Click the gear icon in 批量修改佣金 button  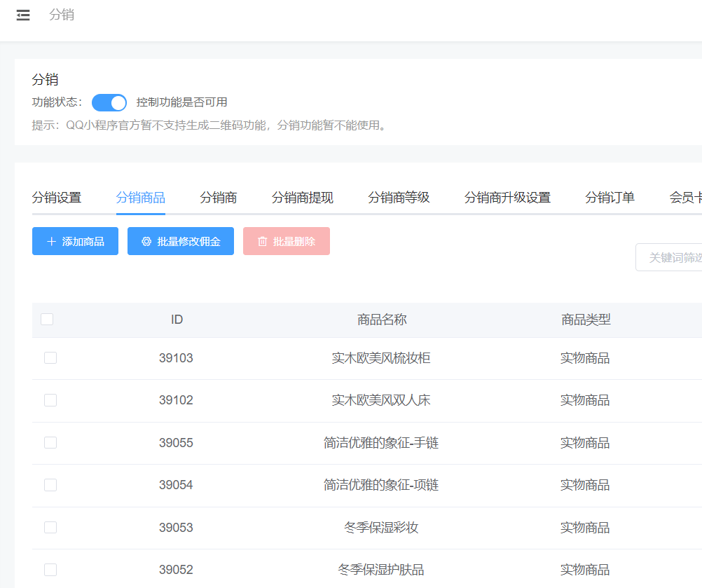click(x=146, y=241)
